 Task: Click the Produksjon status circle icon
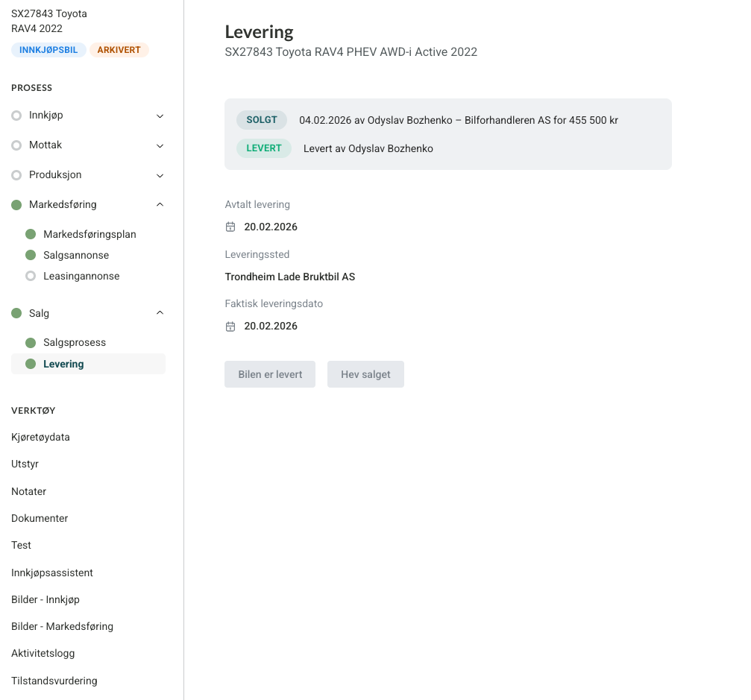[16, 175]
